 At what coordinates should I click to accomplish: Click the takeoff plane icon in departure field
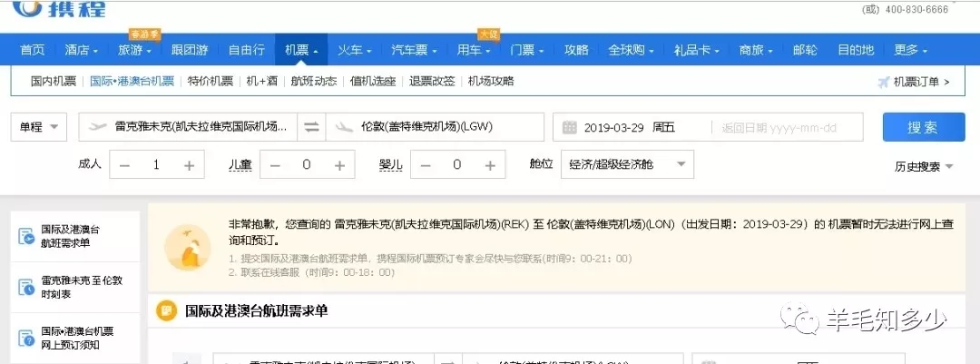98,126
